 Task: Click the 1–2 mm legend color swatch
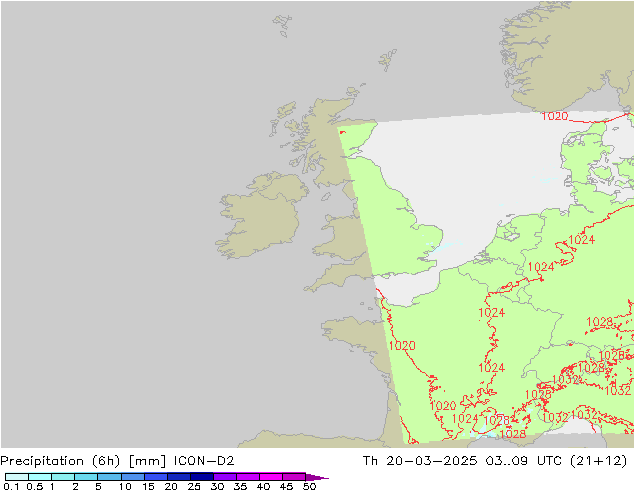point(63,477)
